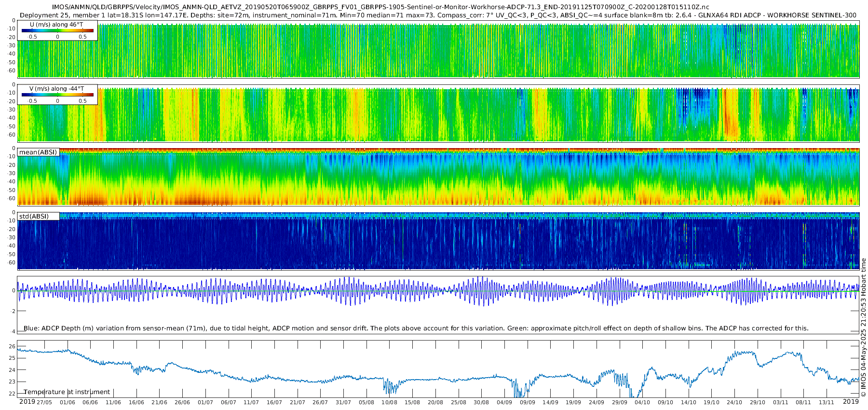Click the IMOS copyright timestamp text
The height and width of the screenshot is (410, 868).
click(x=863, y=328)
